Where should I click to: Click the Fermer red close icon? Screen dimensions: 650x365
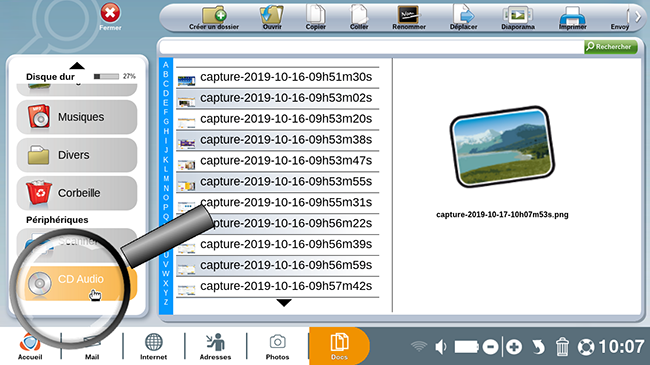coord(110,13)
